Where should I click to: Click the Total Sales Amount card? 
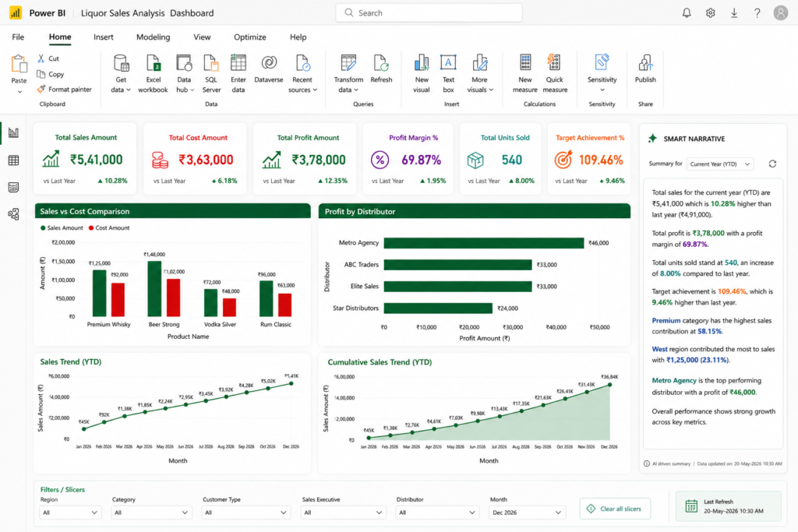tap(85, 159)
